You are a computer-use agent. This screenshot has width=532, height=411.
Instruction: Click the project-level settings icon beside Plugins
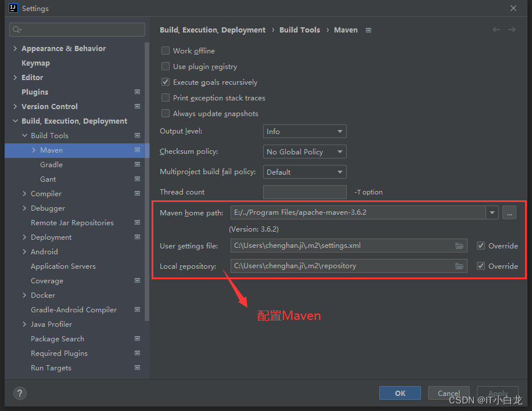pyautogui.click(x=138, y=92)
